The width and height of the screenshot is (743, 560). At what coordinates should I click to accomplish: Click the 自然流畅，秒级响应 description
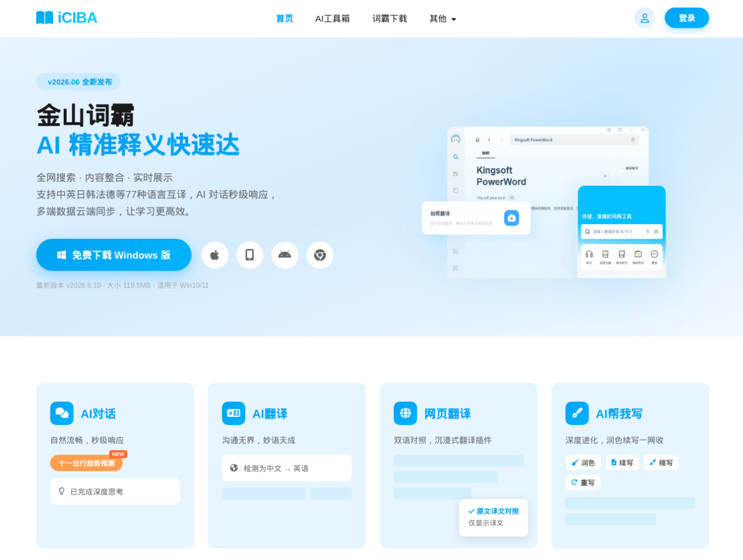tap(87, 440)
